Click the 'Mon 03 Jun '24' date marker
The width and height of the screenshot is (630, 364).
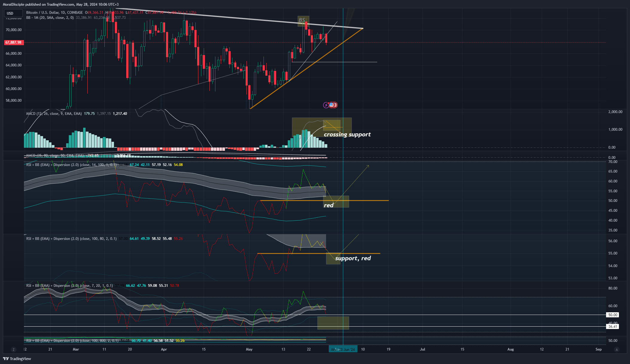click(343, 349)
